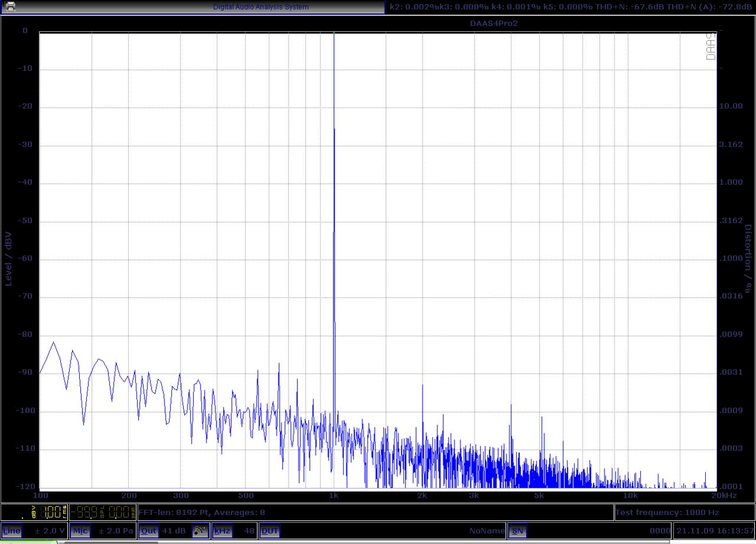This screenshot has height=544, width=756.
Task: Click the Level / dBV axis label
Action: 9,258
